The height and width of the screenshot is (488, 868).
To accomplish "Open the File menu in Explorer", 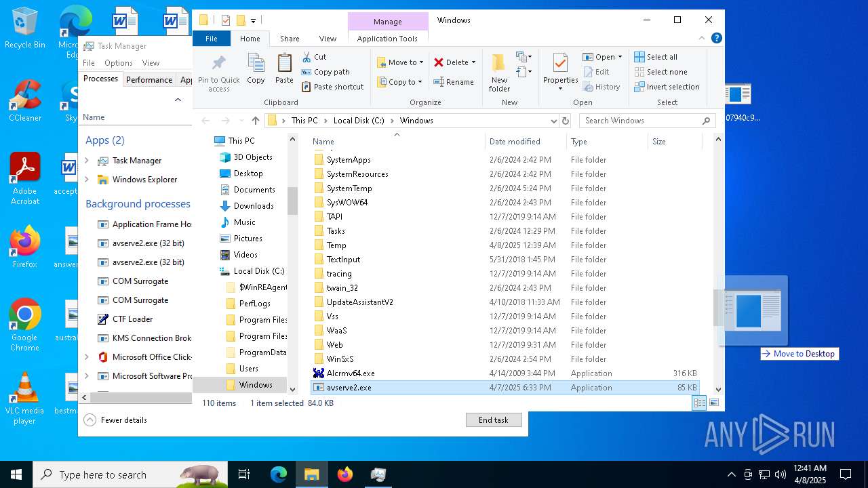I will [212, 39].
